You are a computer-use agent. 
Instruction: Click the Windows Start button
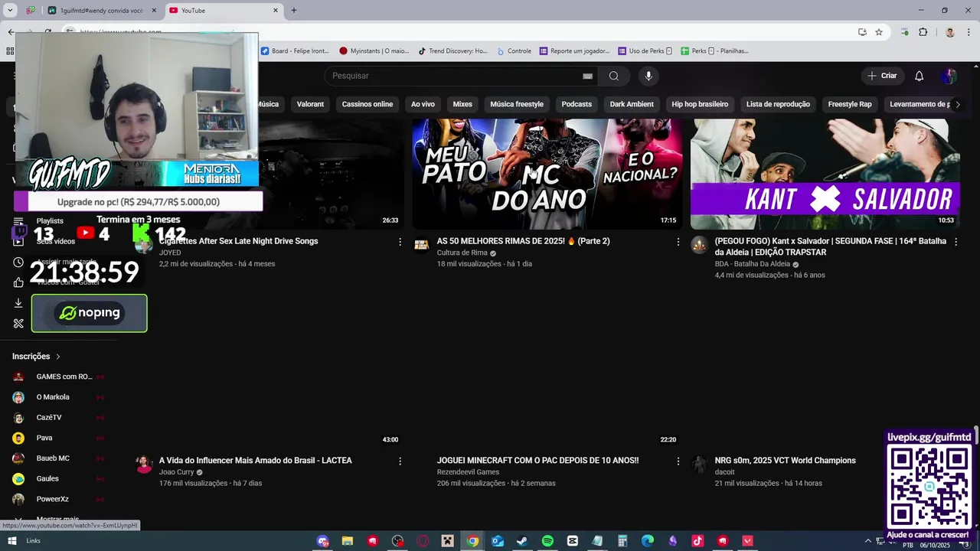pos(11,541)
